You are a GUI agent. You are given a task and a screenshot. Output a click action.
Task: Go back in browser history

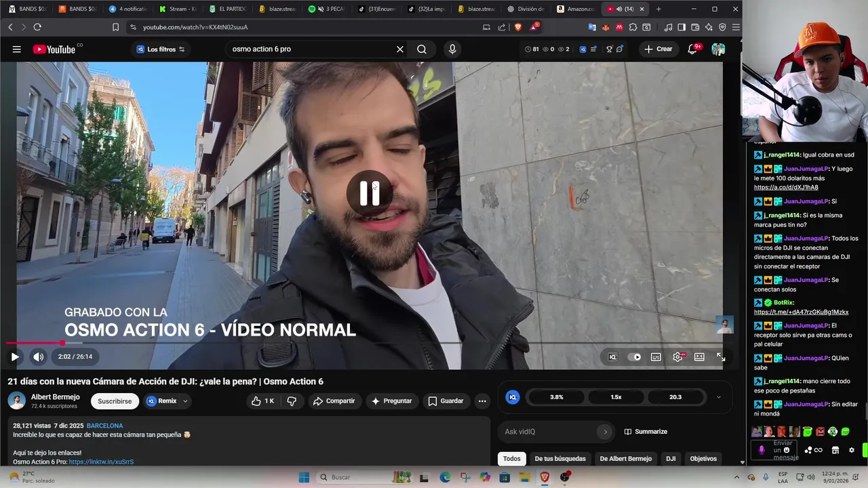(10, 27)
